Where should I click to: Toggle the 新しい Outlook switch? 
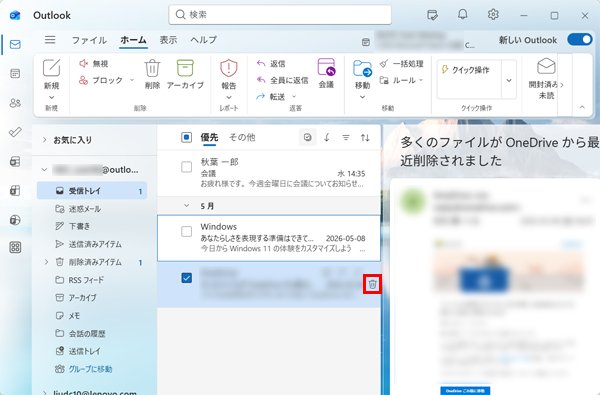point(580,40)
